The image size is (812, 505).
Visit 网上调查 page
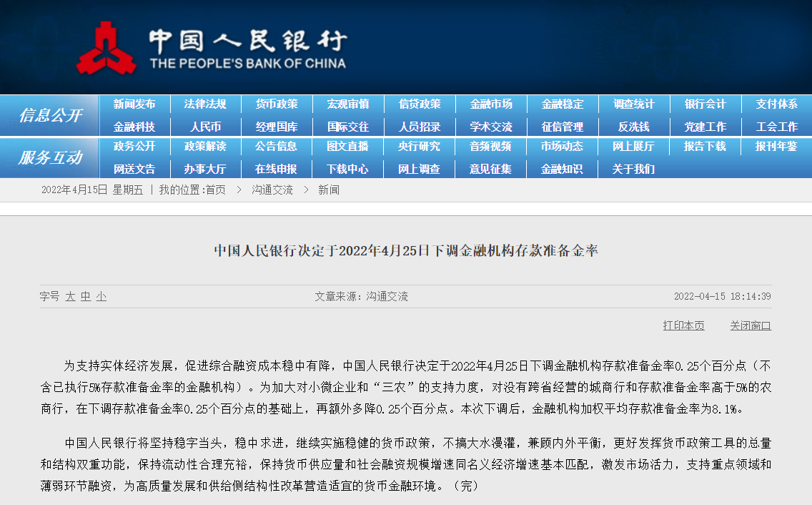(420, 170)
